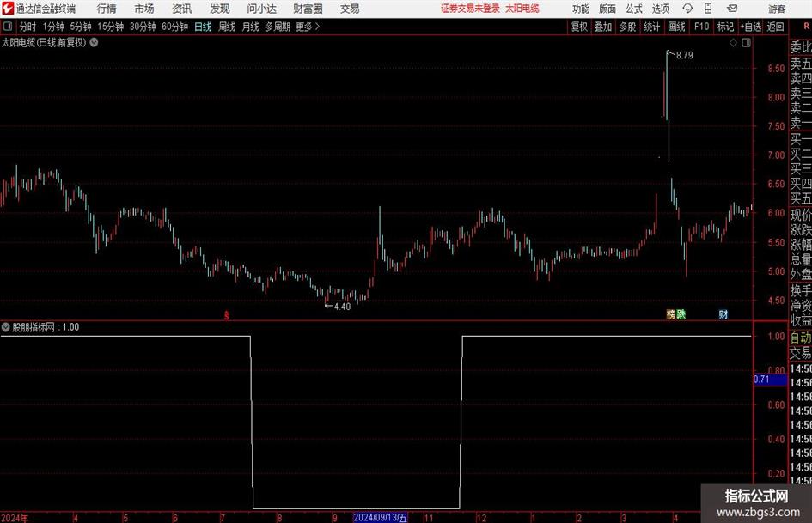Click the 证券交易未登录 login link
The height and width of the screenshot is (523, 812).
(x=470, y=9)
